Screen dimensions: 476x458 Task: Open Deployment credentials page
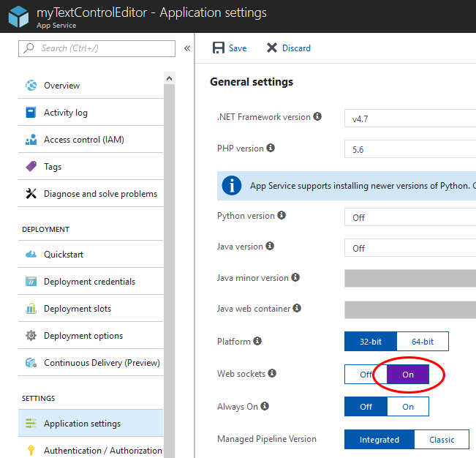coord(91,281)
